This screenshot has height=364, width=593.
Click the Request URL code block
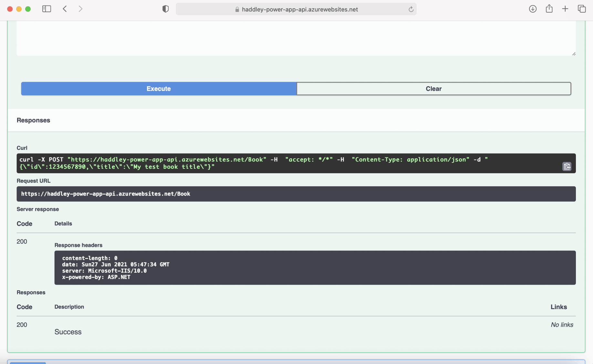click(296, 194)
